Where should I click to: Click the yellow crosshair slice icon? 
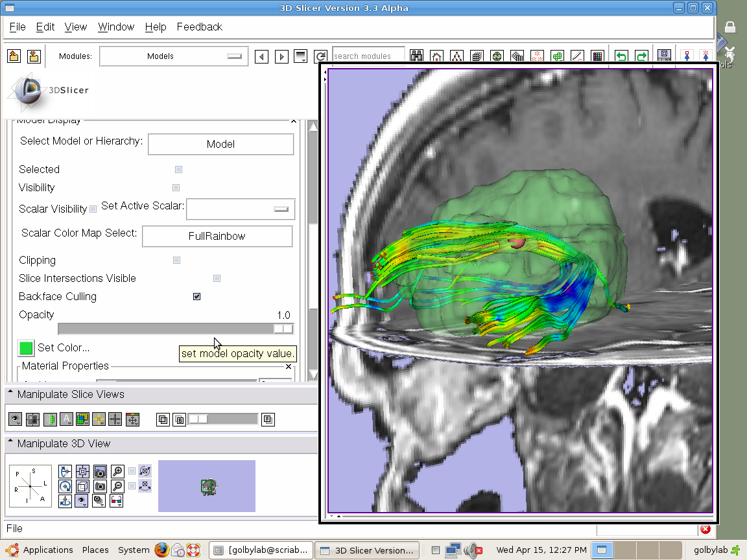[99, 419]
